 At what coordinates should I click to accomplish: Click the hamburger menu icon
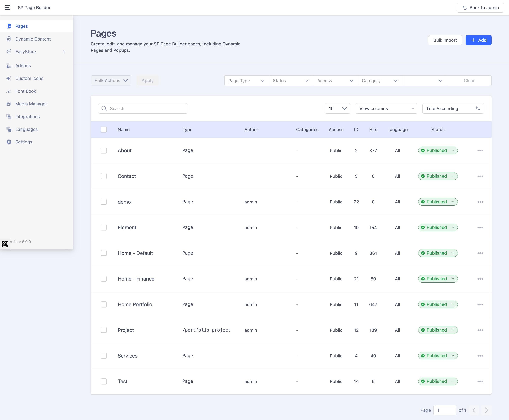click(7, 8)
